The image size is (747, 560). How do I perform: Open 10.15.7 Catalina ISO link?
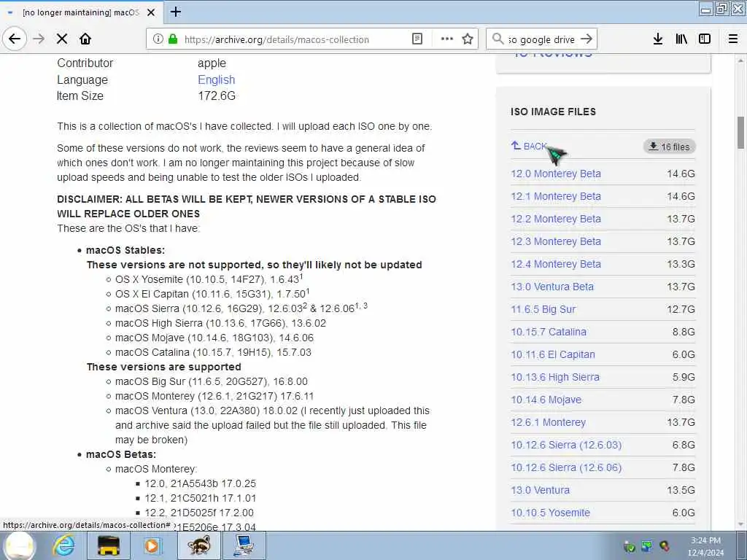(x=549, y=332)
